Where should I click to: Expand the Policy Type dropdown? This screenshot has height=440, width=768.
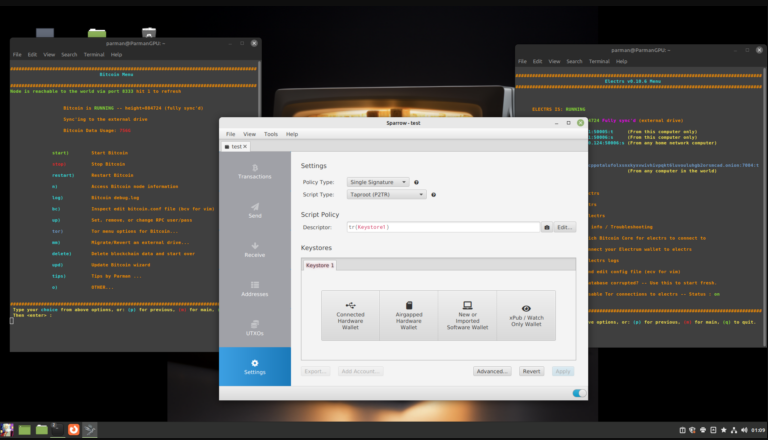pos(378,182)
